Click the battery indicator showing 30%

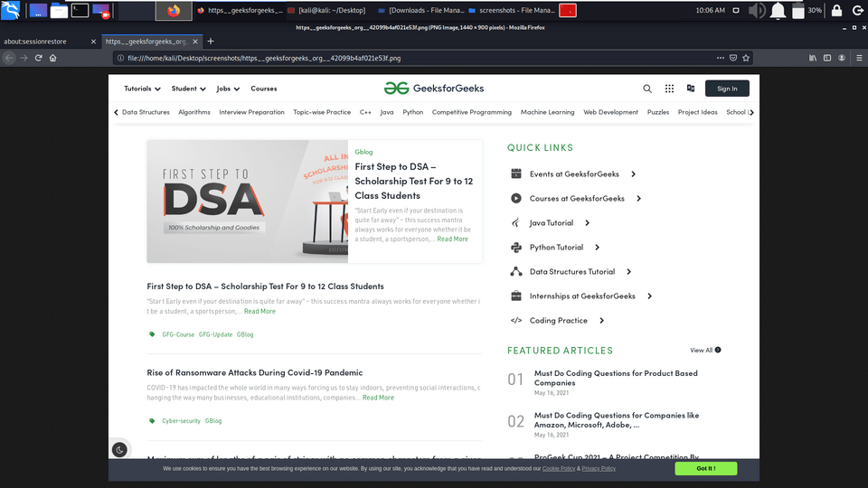coord(806,11)
